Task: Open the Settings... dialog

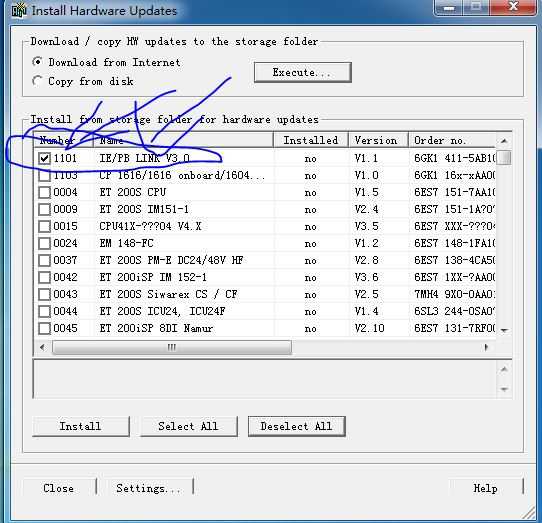Action: tap(148, 488)
